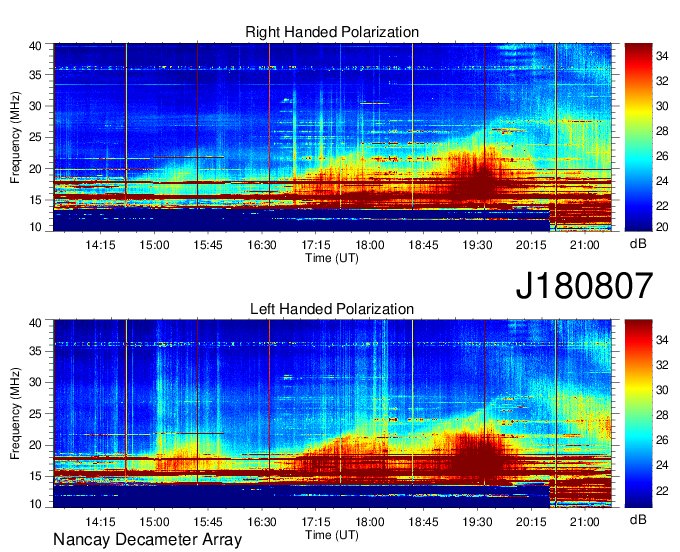Click the 30 MHz tick label on top plot
Image resolution: width=680 pixels, height=552 pixels.
36,106
